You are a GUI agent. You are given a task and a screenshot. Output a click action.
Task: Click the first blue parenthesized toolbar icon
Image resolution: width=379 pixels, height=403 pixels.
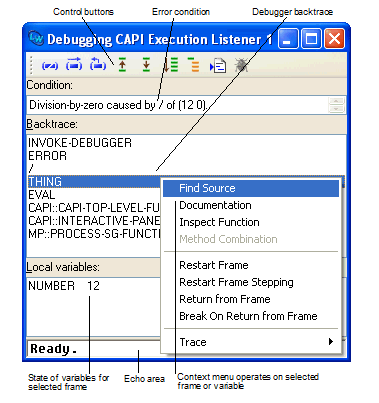(50, 65)
